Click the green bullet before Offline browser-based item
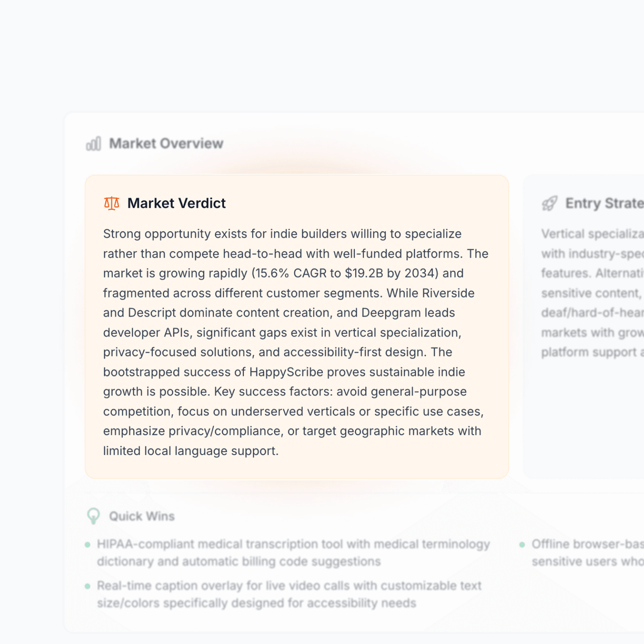Screen dimensions: 644x644 point(522,545)
